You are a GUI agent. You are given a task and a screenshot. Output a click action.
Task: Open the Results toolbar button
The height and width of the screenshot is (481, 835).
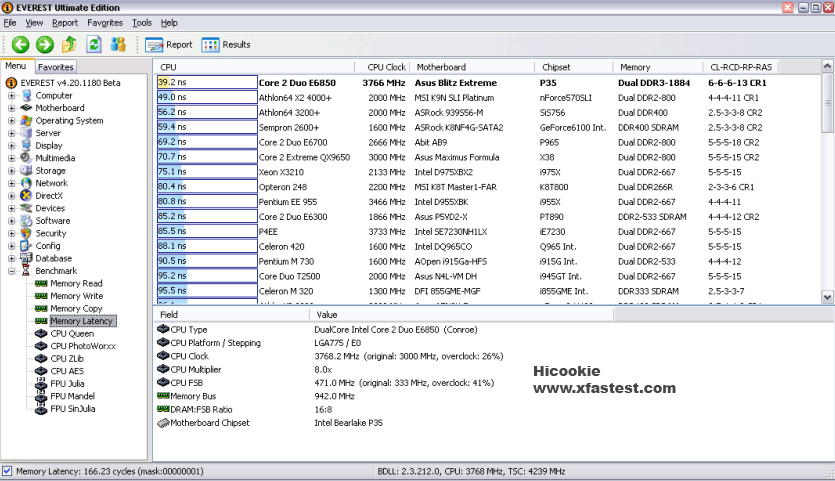coord(226,45)
